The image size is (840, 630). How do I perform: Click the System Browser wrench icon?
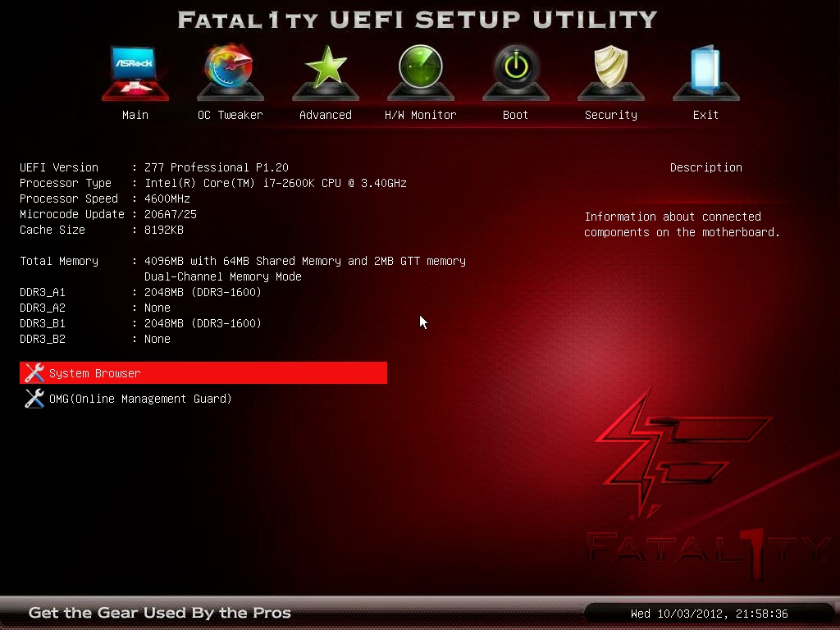[x=34, y=373]
